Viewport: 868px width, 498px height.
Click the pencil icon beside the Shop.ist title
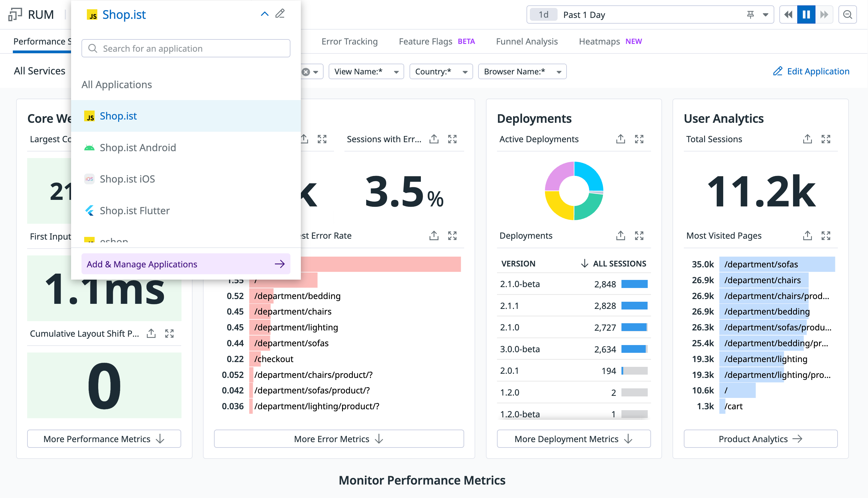tap(280, 14)
